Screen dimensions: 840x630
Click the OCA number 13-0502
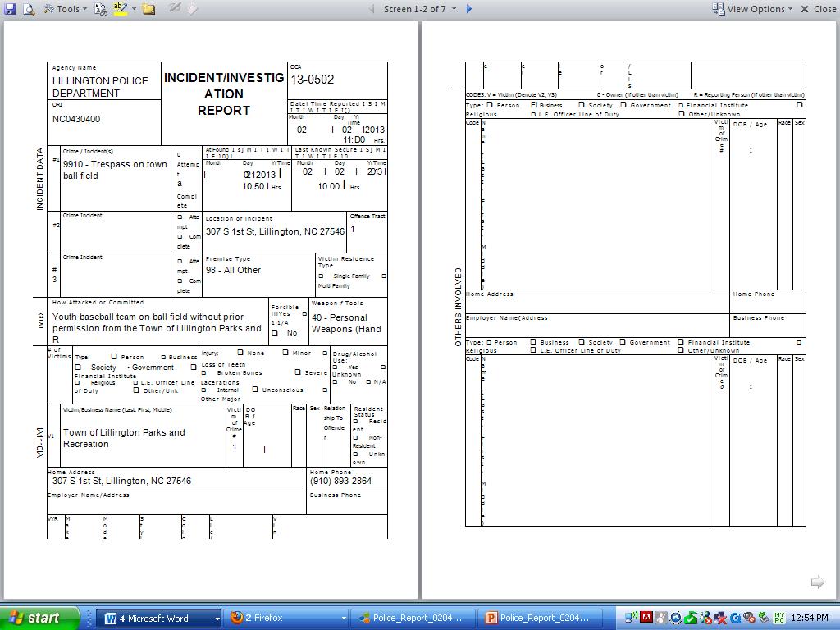point(312,80)
